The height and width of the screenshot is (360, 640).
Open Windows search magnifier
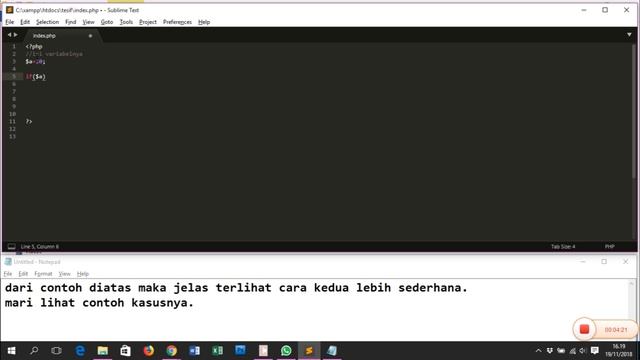tap(34, 351)
